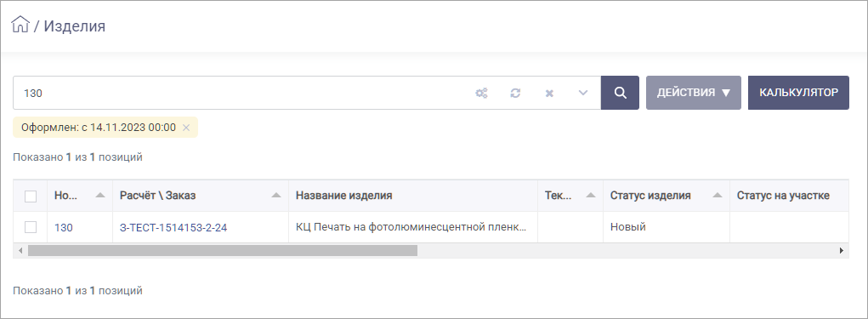Clear search with the X icon

tap(549, 93)
